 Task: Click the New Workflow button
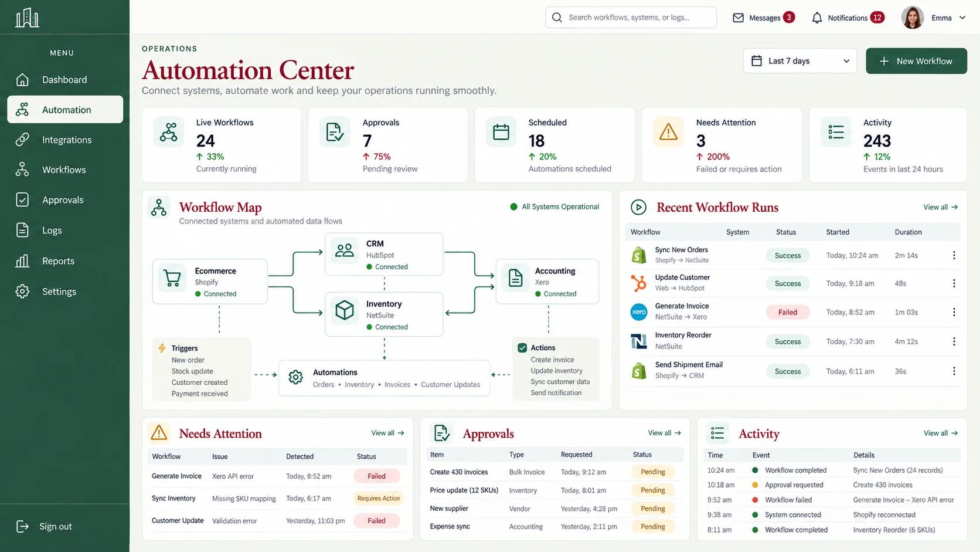(x=916, y=61)
